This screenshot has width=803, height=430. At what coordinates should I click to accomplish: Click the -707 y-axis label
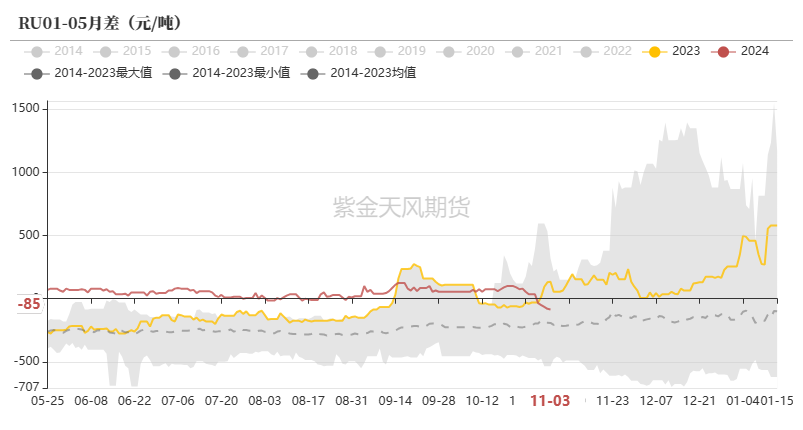click(27, 387)
